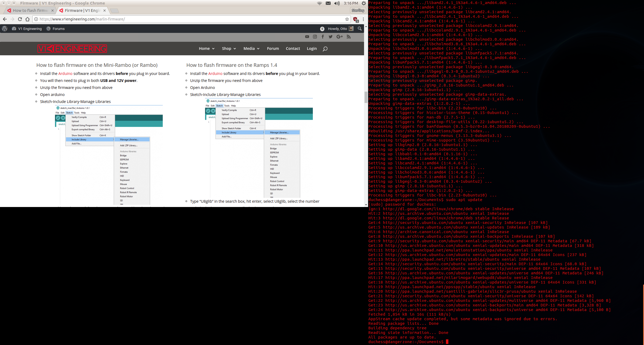Open the system settings gear indicator

pos(364,3)
